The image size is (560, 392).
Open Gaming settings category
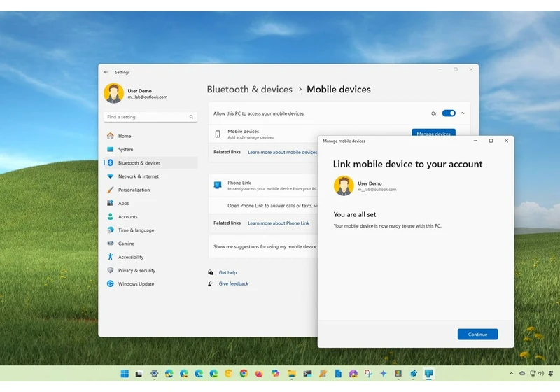pos(150,244)
